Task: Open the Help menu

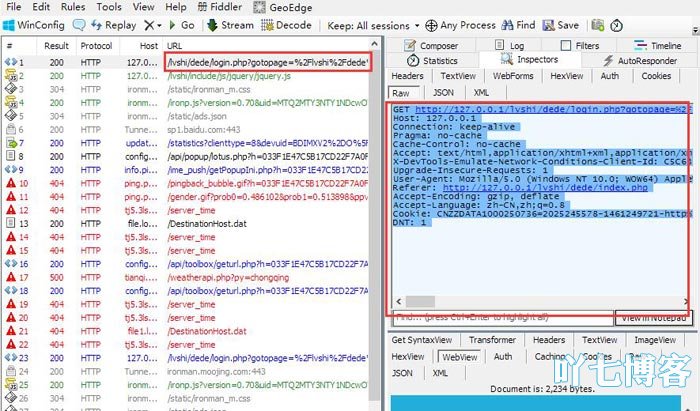Action: pyautogui.click(x=175, y=7)
